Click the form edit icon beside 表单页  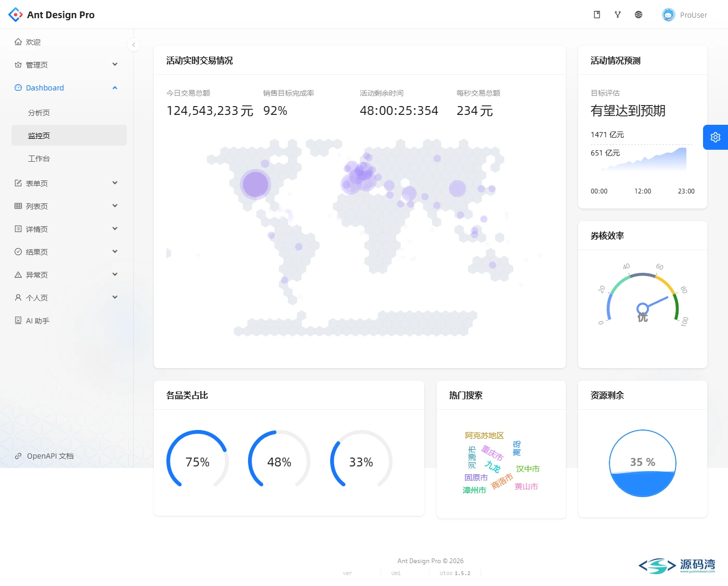[18, 184]
